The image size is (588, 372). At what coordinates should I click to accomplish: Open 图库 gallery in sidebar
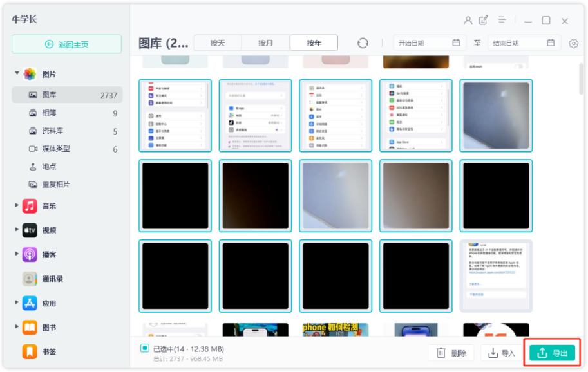[x=67, y=95]
